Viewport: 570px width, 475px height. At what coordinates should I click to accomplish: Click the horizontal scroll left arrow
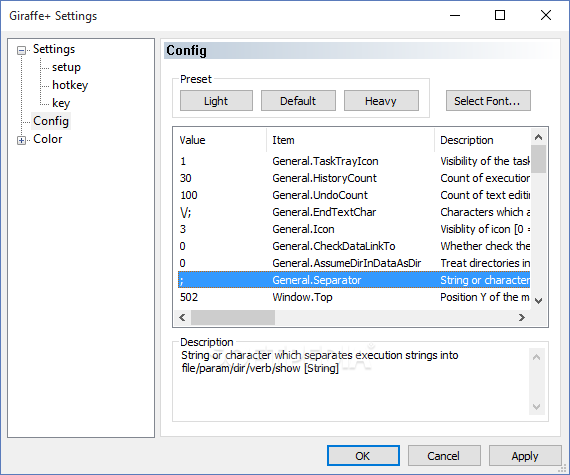[x=182, y=318]
